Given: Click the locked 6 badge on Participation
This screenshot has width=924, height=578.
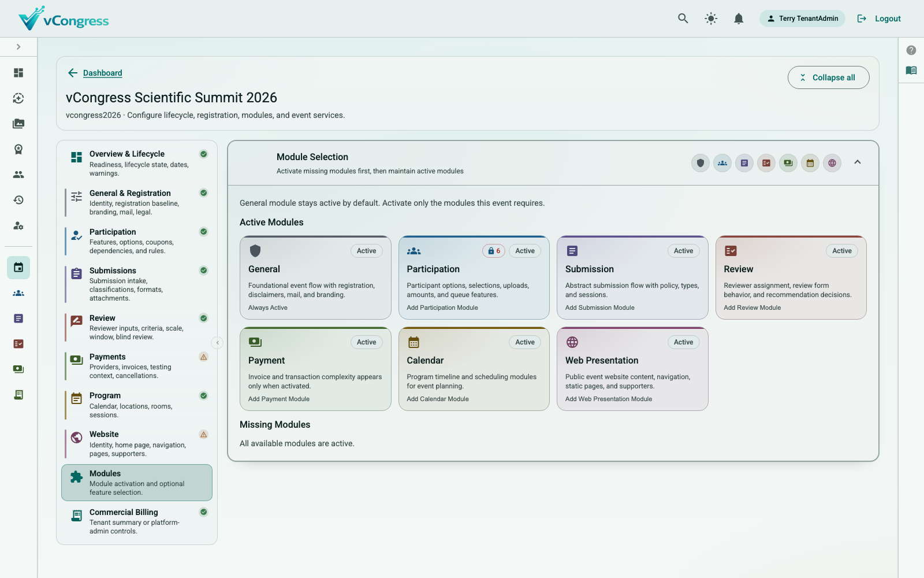Looking at the screenshot, I should [494, 251].
